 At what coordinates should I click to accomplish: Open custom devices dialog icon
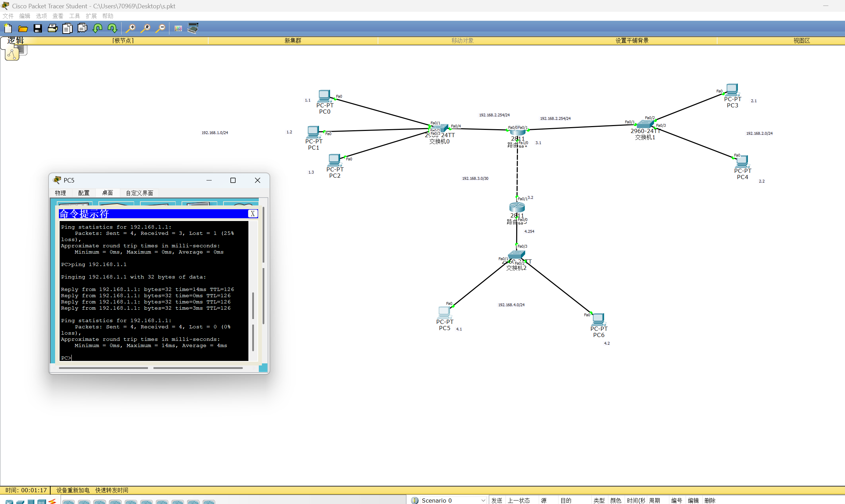(x=193, y=28)
